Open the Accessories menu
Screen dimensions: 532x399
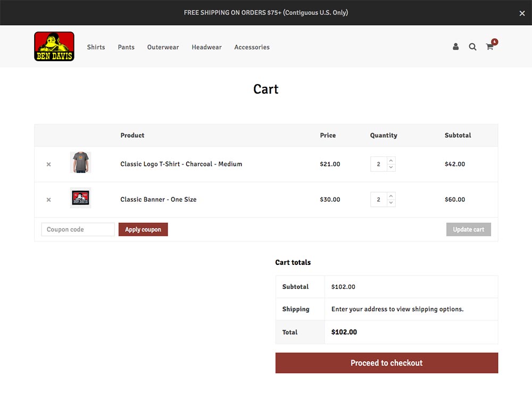[x=252, y=47]
